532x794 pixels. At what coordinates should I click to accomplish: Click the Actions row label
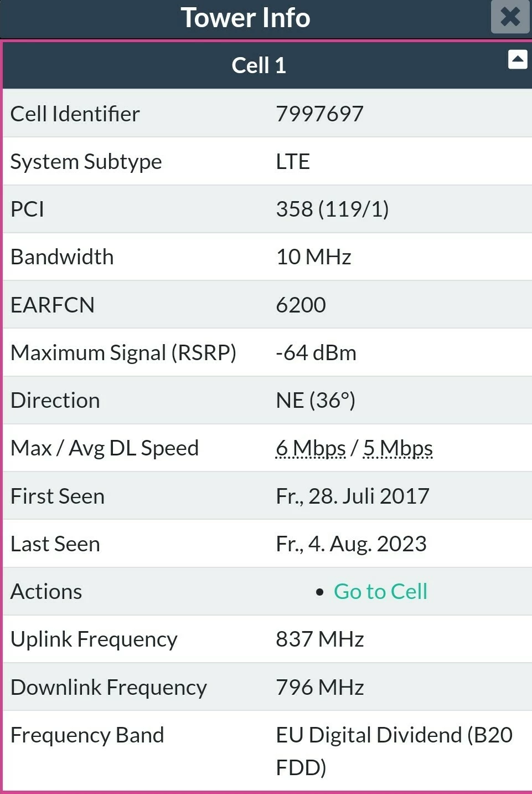pos(46,592)
